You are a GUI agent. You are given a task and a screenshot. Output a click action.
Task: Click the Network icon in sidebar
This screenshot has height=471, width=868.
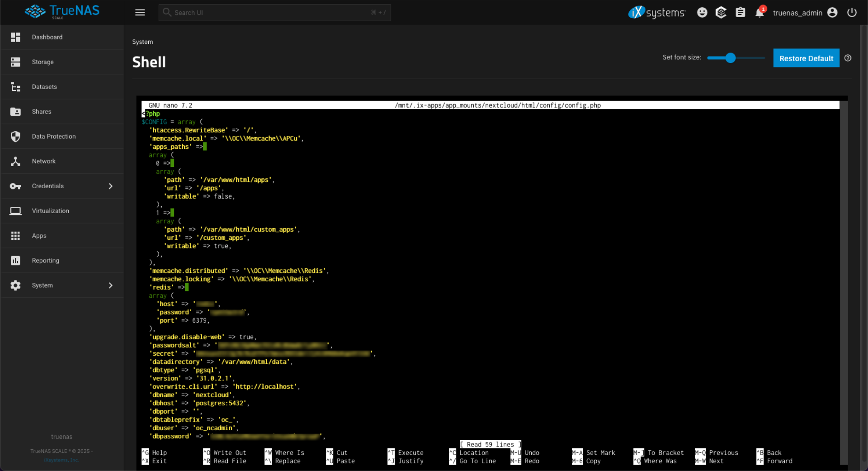(x=15, y=162)
